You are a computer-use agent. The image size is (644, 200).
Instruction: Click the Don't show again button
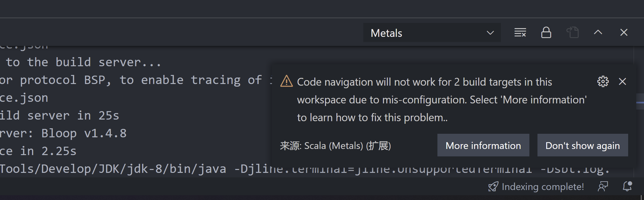pyautogui.click(x=582, y=145)
